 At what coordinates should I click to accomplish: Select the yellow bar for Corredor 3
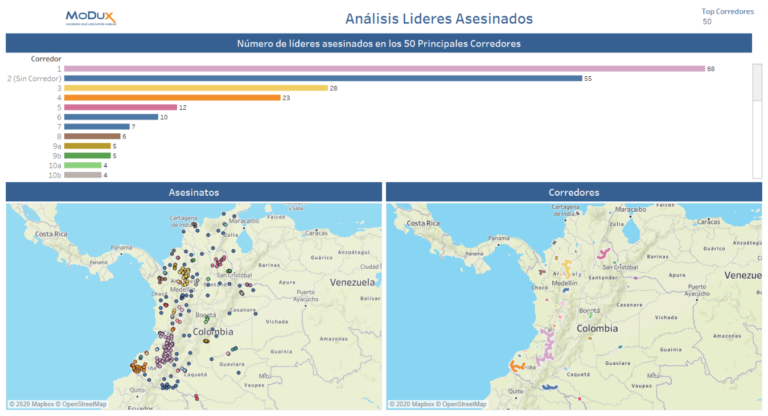tap(196, 88)
